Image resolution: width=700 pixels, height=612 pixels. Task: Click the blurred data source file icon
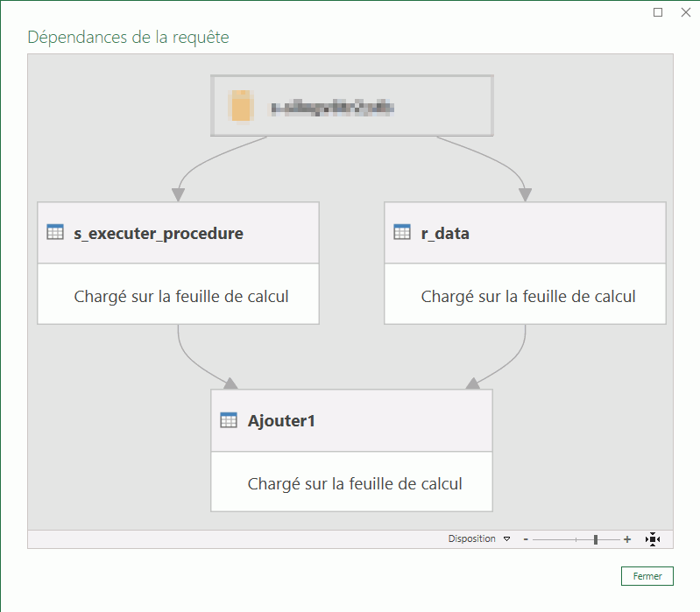pyautogui.click(x=241, y=106)
